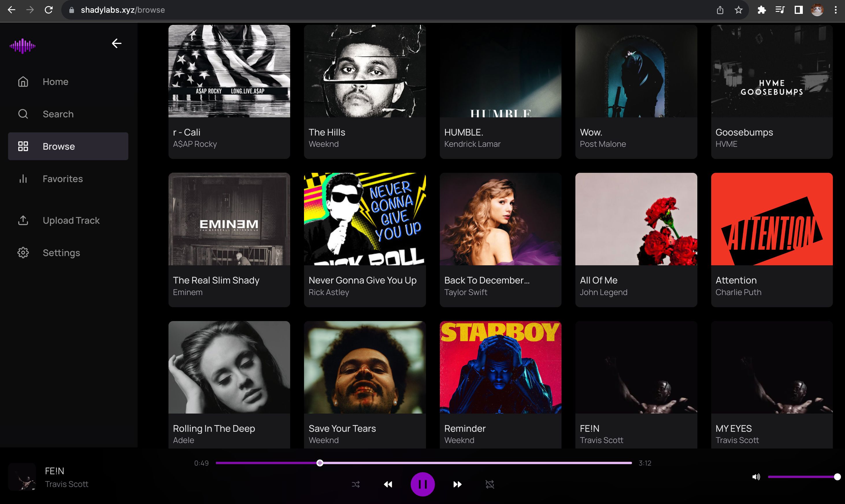Open Save Your Tears cover

(365, 367)
